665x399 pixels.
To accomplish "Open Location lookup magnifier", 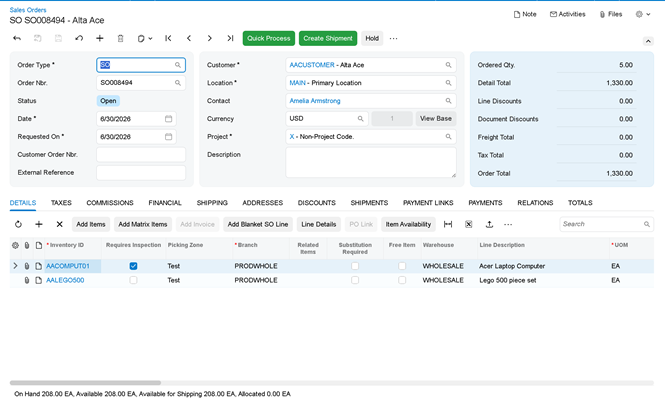I will [448, 83].
